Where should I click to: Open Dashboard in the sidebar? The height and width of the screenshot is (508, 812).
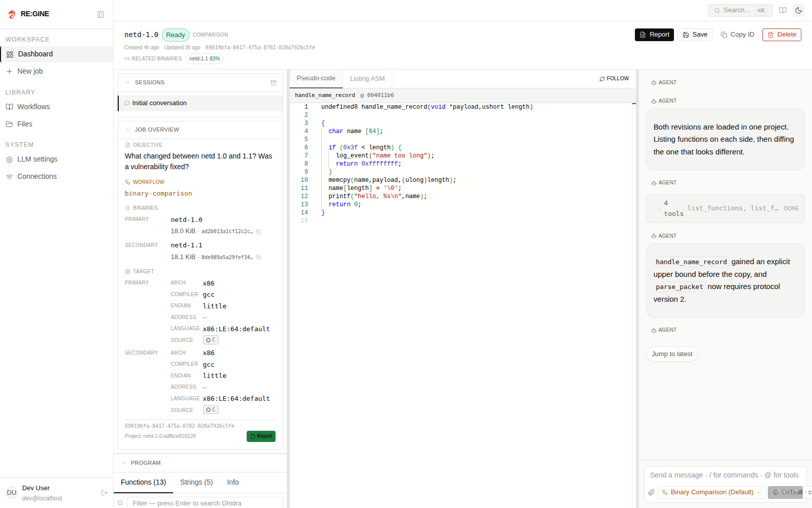pos(56,54)
